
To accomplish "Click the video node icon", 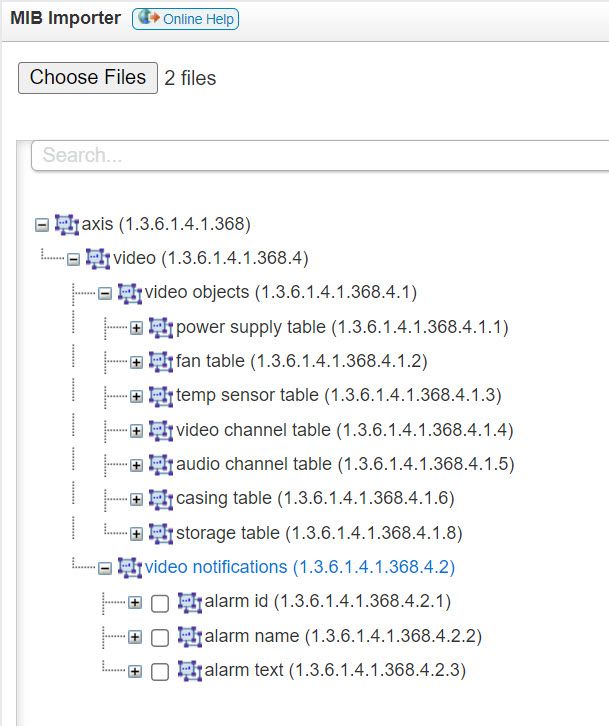I will click(98, 259).
